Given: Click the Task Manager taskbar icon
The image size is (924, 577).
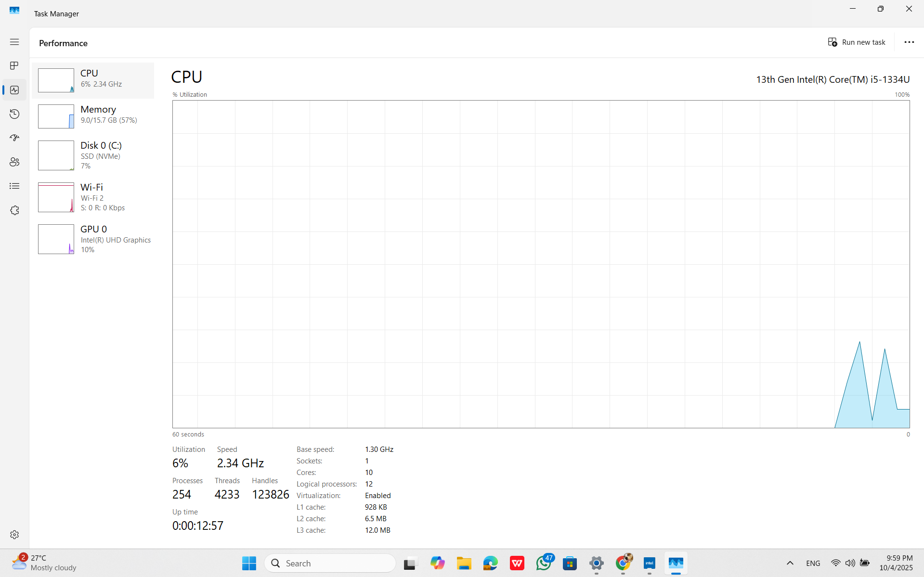Looking at the screenshot, I should tap(676, 563).
